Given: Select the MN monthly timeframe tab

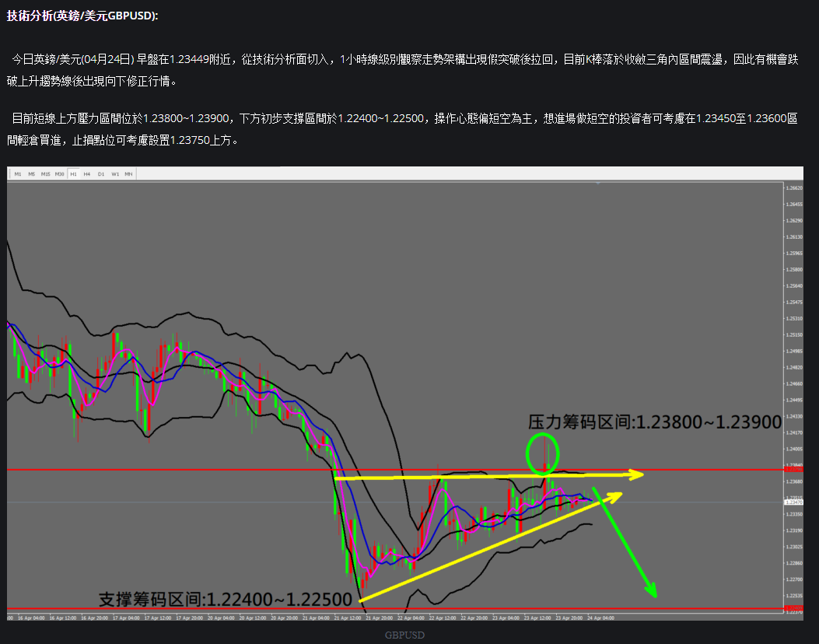Looking at the screenshot, I should coord(128,174).
